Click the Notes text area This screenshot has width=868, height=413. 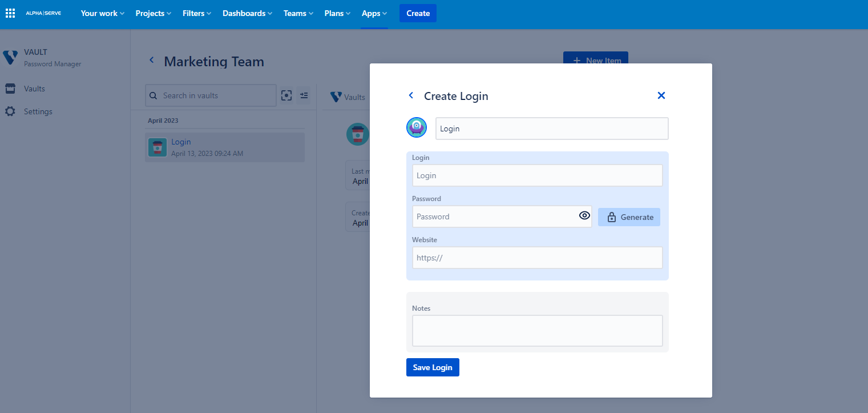(x=536, y=330)
